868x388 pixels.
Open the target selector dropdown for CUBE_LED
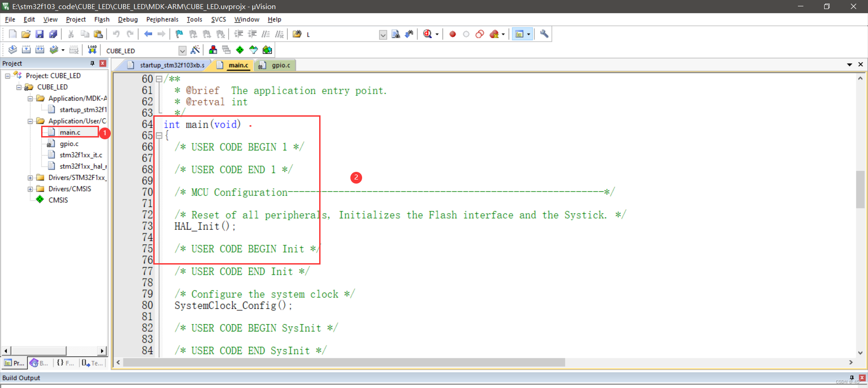[x=182, y=51]
